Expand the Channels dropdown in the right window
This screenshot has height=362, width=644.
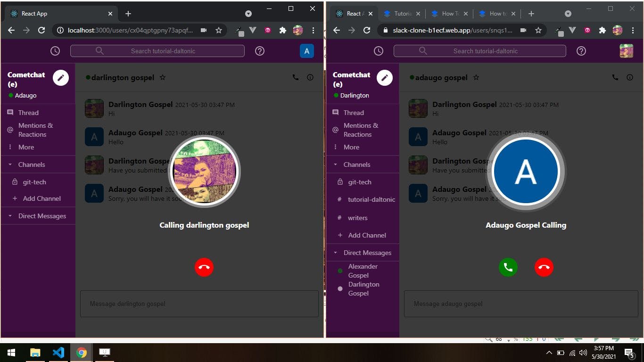pos(335,164)
